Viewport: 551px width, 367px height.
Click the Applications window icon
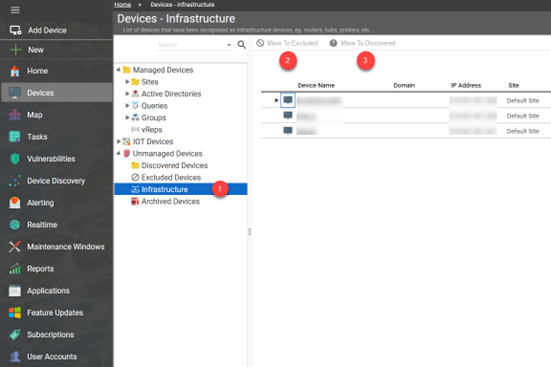(x=15, y=291)
